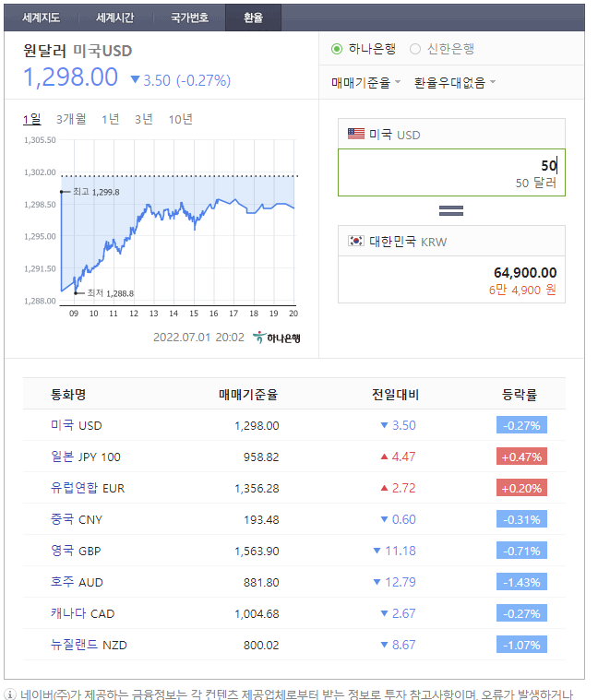Show the 3개월 chart period

(x=71, y=119)
